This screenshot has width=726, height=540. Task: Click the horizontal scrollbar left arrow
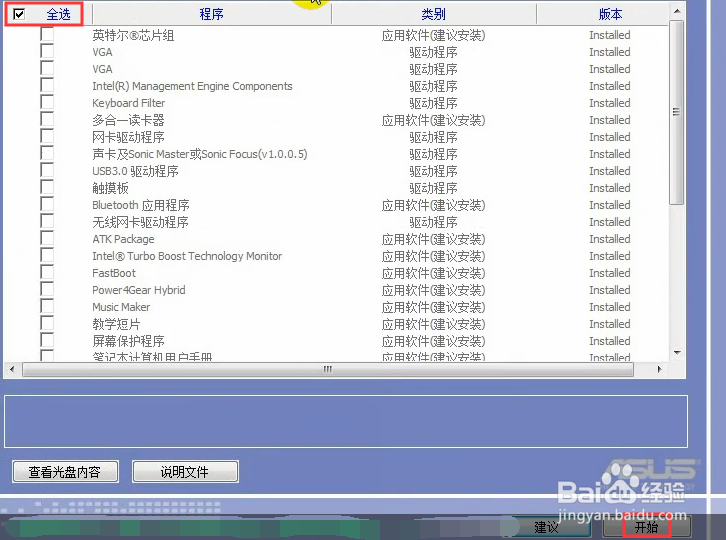point(12,370)
